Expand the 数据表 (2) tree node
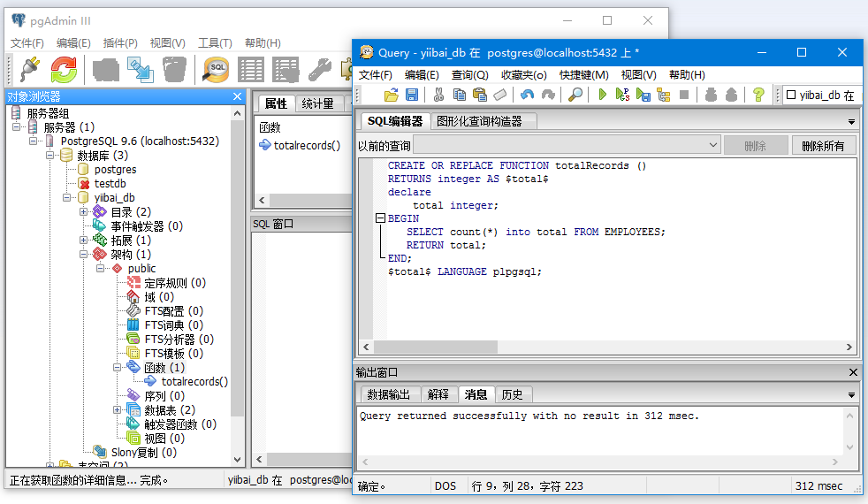868x504 pixels. (x=118, y=410)
